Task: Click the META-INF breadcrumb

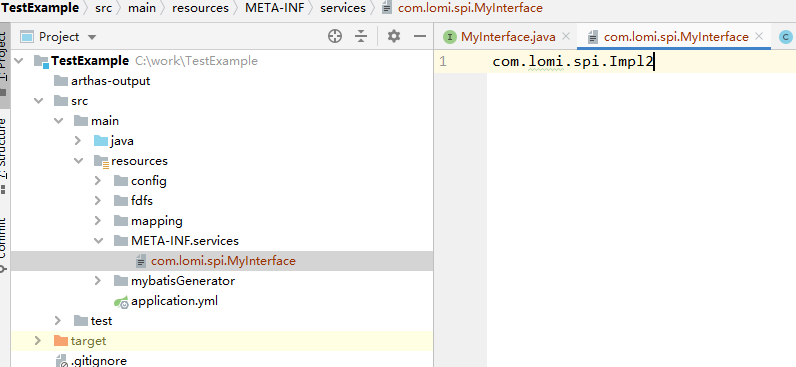Action: [x=275, y=8]
